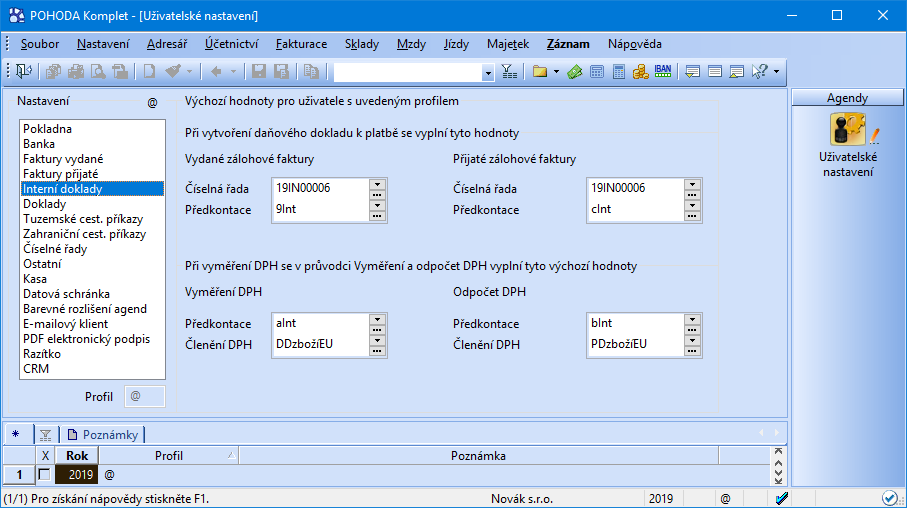Click the grayed back arrow toolbar icon

(216, 72)
